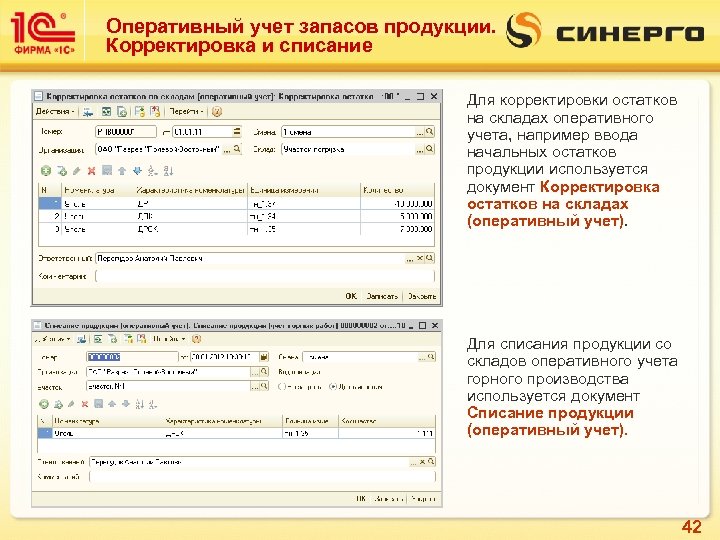Open Действия menu in Корректировка остатков window
The image size is (720, 540).
point(55,112)
